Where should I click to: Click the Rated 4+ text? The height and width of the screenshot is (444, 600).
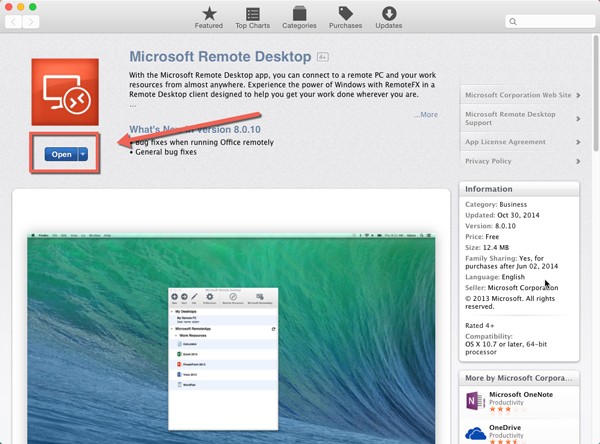pyautogui.click(x=479, y=325)
